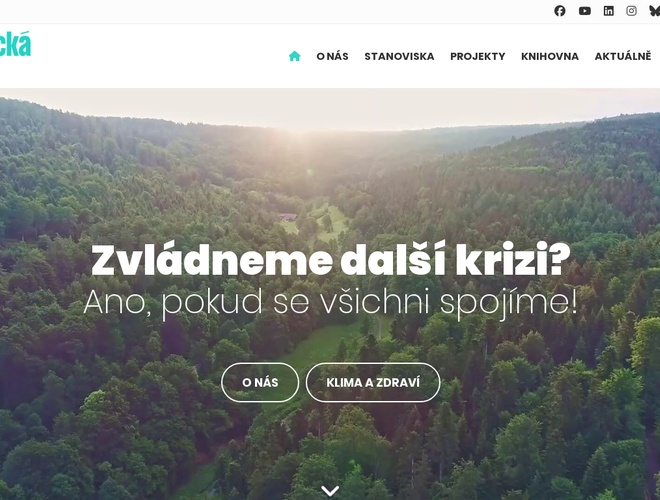Viewport: 660px width, 500px height.
Task: Click the outlined O NÁS hero button
Action: coord(260,383)
